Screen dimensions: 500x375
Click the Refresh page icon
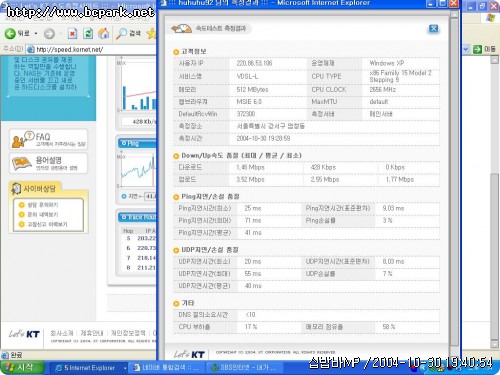88,33
